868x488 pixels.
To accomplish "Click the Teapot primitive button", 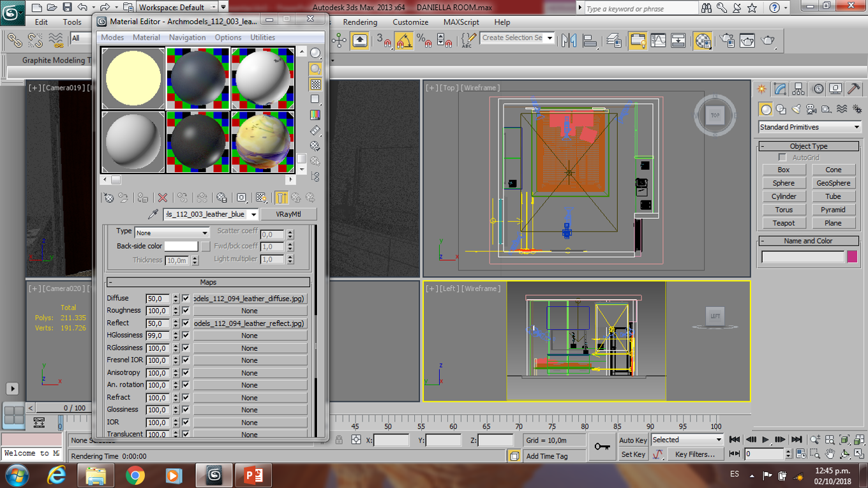I will click(783, 223).
